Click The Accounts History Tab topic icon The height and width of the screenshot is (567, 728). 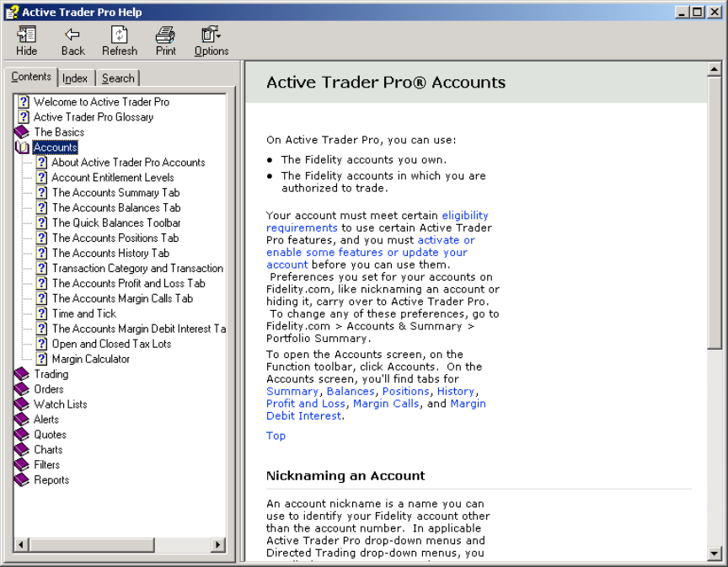[x=42, y=253]
